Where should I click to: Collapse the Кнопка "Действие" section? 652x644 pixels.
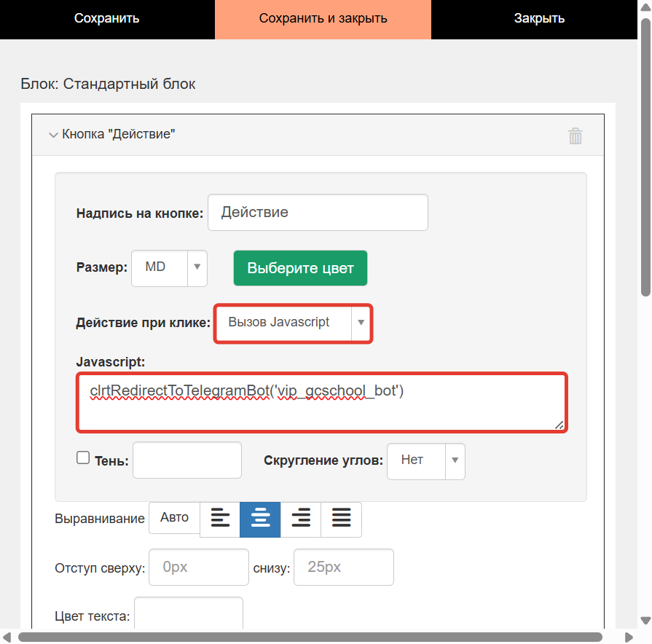pyautogui.click(x=53, y=134)
